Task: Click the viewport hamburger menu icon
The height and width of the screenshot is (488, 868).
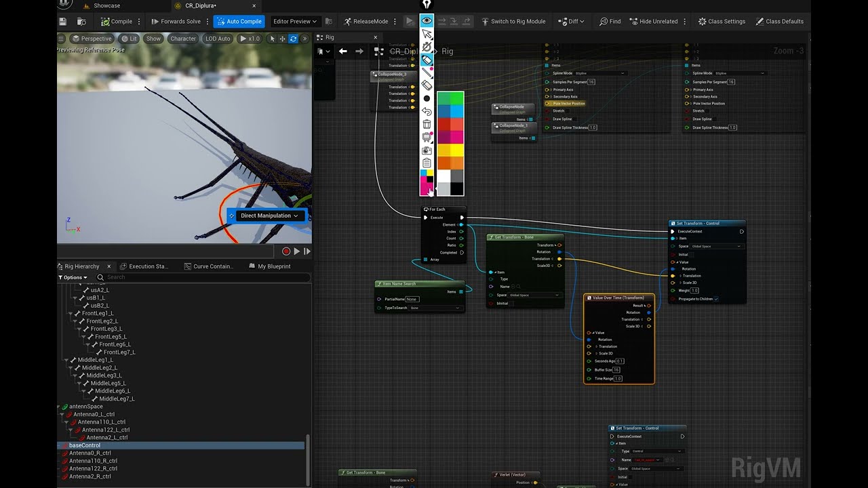Action: point(62,39)
